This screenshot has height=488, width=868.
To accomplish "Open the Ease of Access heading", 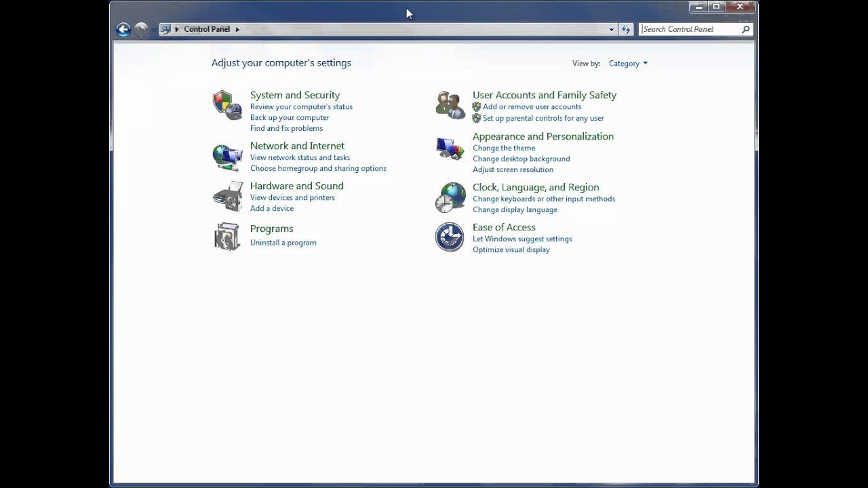I will (504, 227).
